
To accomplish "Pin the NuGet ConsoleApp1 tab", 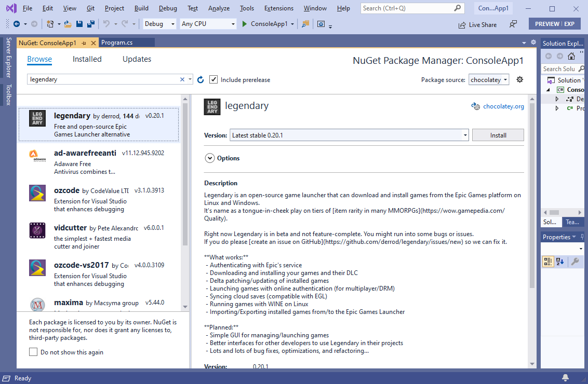I will 84,43.
